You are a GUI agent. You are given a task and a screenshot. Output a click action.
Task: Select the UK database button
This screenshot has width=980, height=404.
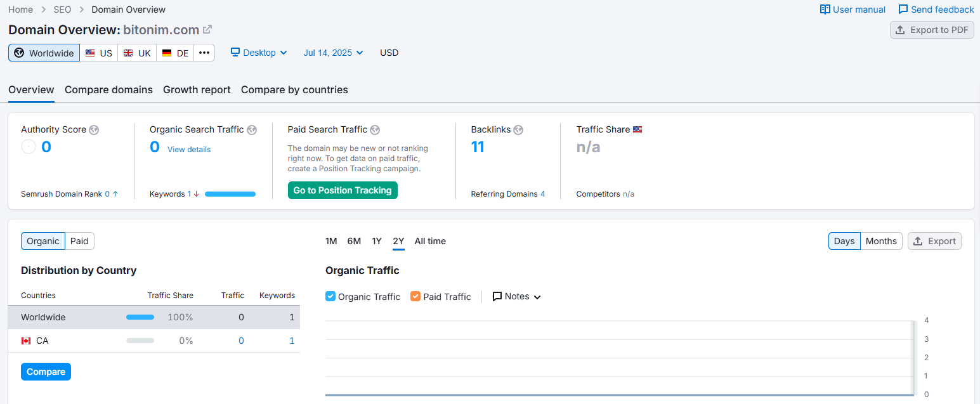click(137, 53)
